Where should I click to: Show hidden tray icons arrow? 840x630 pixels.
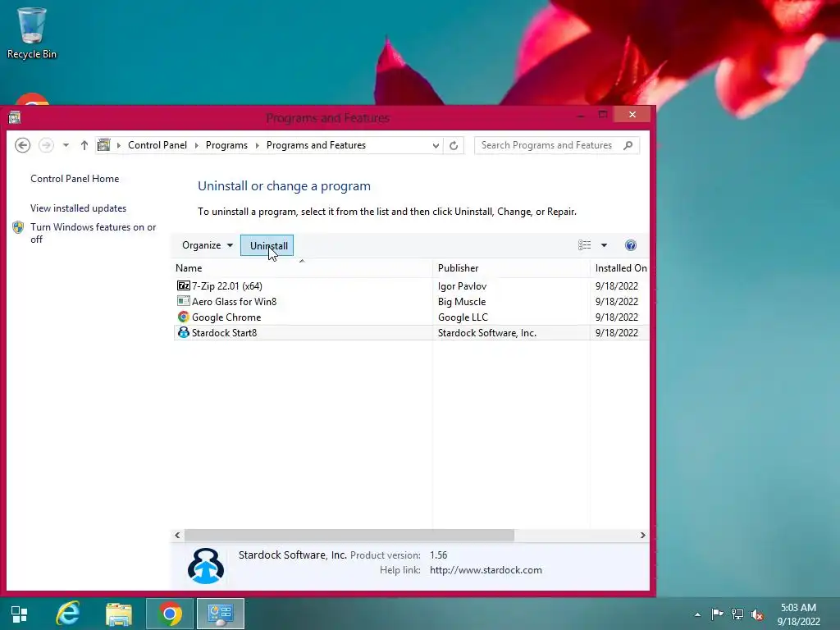(x=697, y=614)
